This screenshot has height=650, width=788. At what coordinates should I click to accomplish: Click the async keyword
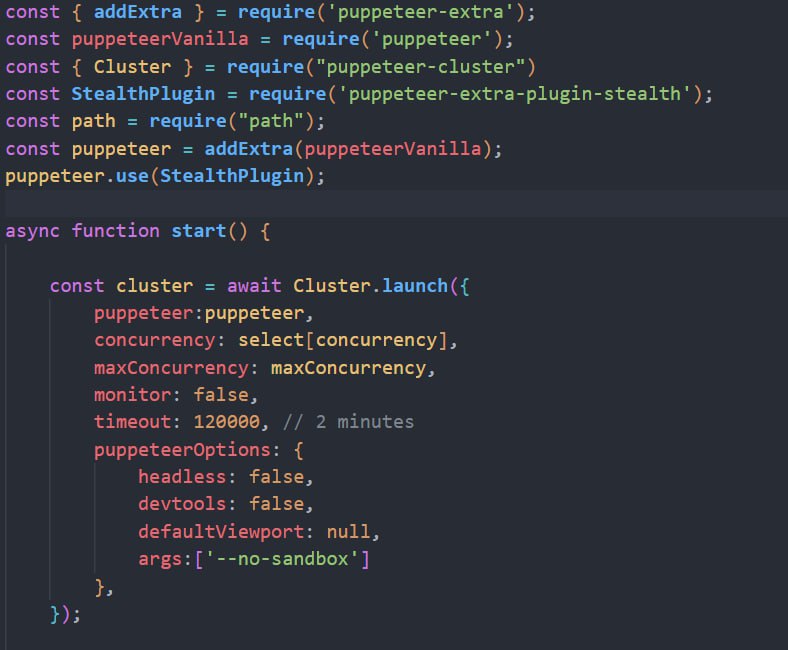(33, 232)
